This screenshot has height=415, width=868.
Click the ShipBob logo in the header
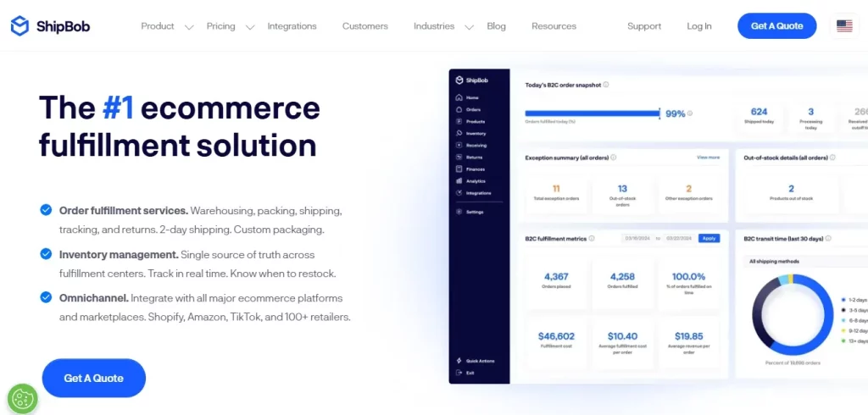click(x=50, y=26)
